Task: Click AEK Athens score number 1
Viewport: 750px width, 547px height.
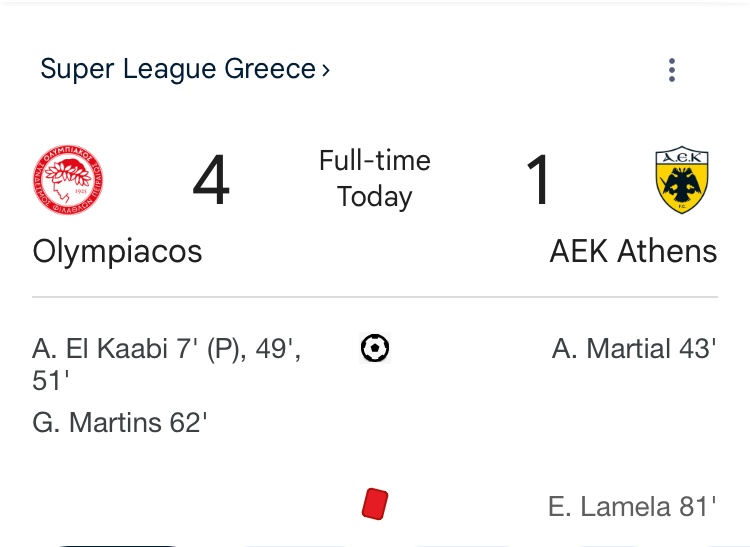Action: coord(538,180)
